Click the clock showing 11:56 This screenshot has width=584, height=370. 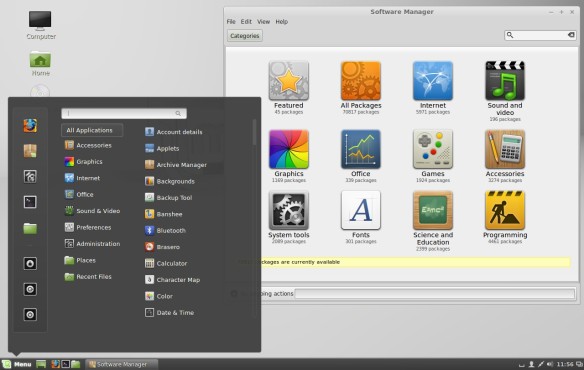[x=565, y=364]
